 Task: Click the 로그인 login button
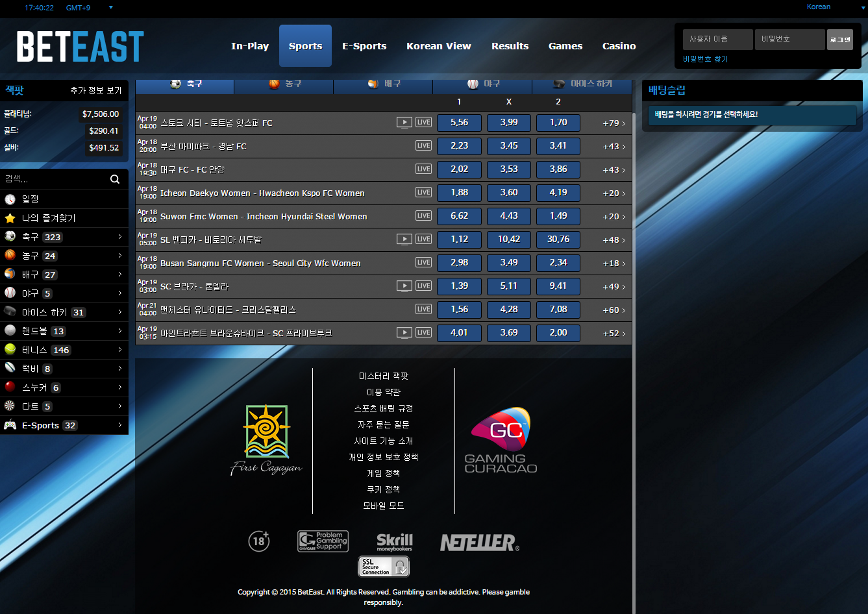tap(839, 40)
